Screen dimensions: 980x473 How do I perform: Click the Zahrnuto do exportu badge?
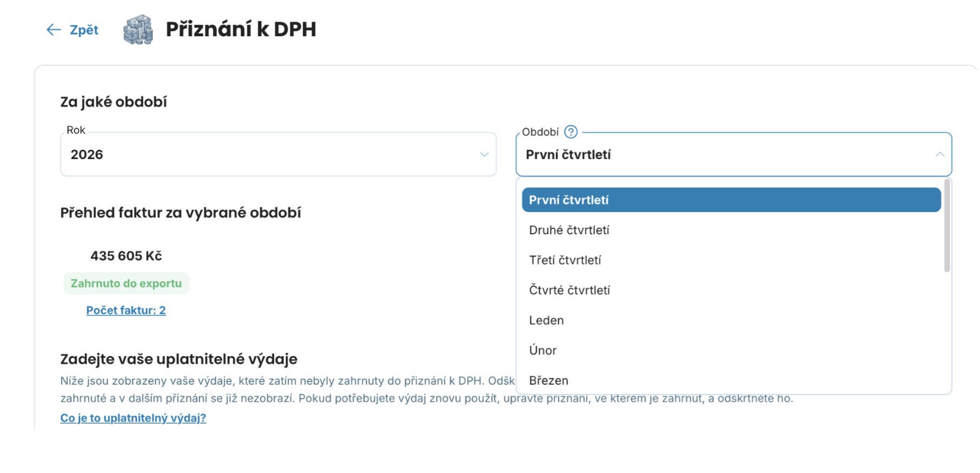click(126, 284)
